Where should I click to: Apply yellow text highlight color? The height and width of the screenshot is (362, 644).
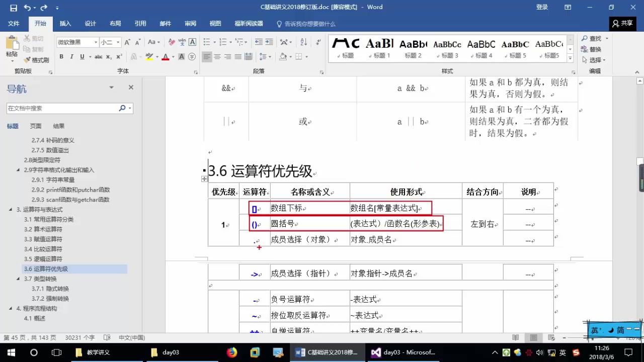(149, 56)
